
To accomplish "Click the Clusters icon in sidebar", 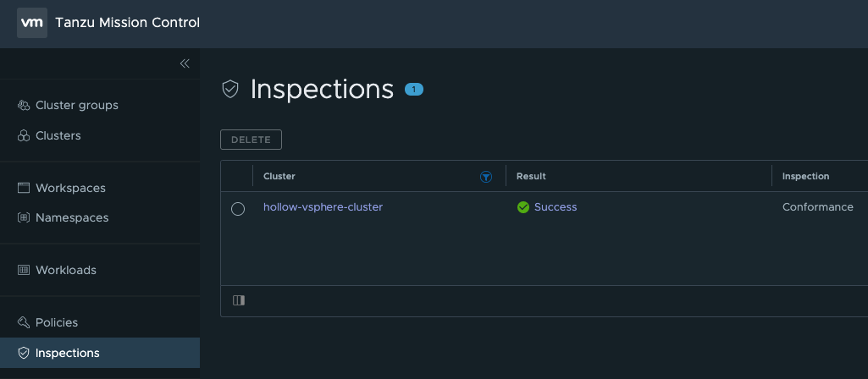I will [24, 135].
